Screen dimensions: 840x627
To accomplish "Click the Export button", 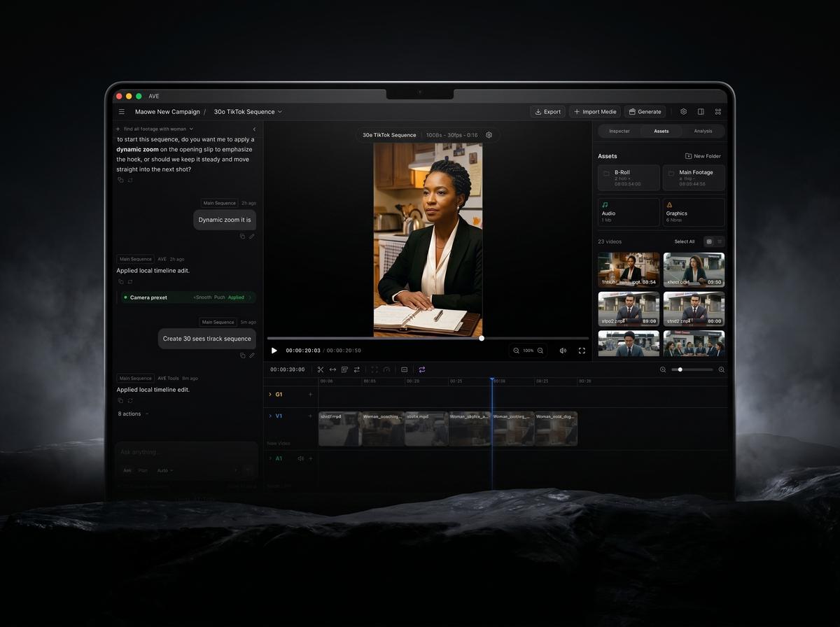I will click(x=547, y=112).
